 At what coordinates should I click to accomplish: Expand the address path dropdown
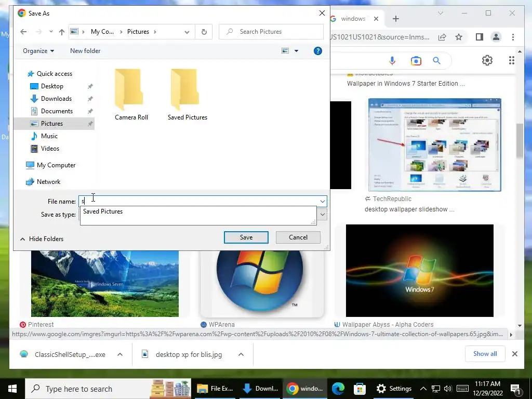point(187,32)
